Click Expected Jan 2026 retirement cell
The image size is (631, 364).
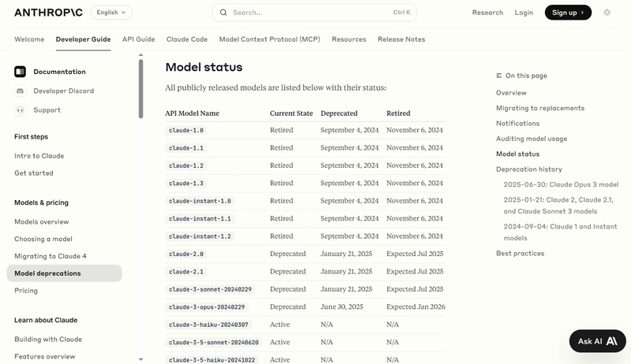416,306
